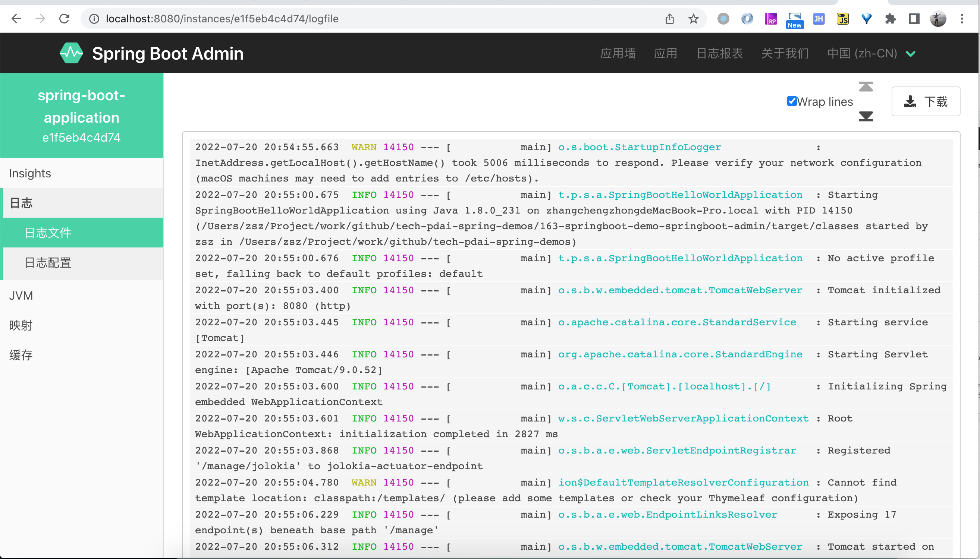Select the 应用墙 menu item
This screenshot has height=559, width=980.
pos(619,53)
